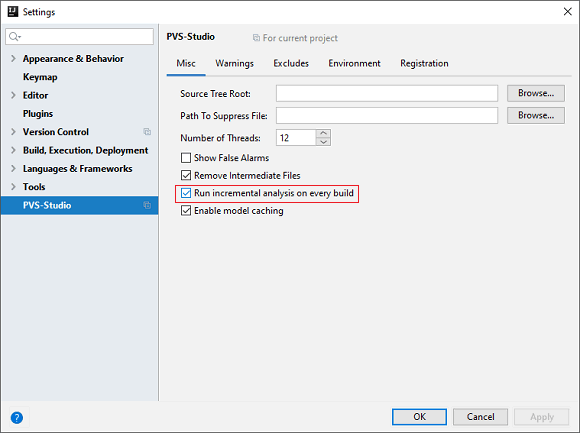
Task: Click the project-level icon beside Version Control
Action: pos(147,132)
